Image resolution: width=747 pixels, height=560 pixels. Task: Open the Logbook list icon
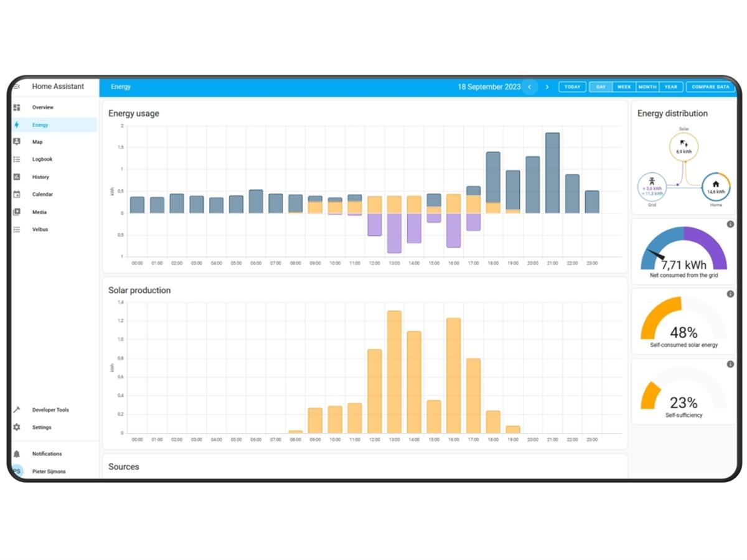[x=17, y=159]
